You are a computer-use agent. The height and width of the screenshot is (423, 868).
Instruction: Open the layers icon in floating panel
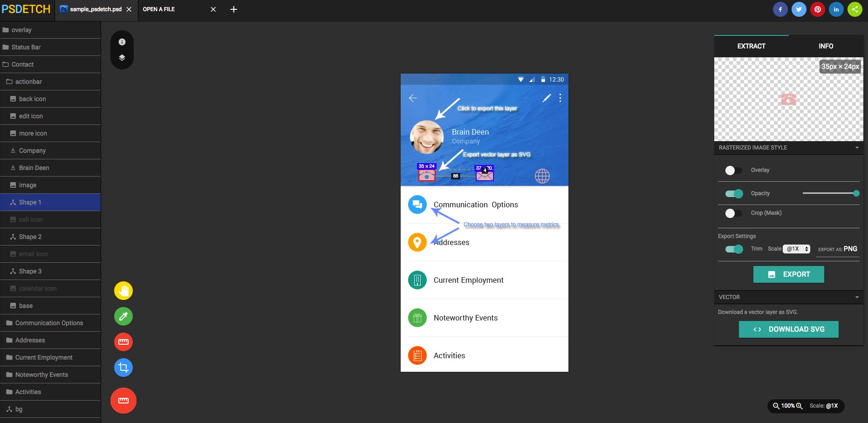click(x=122, y=58)
